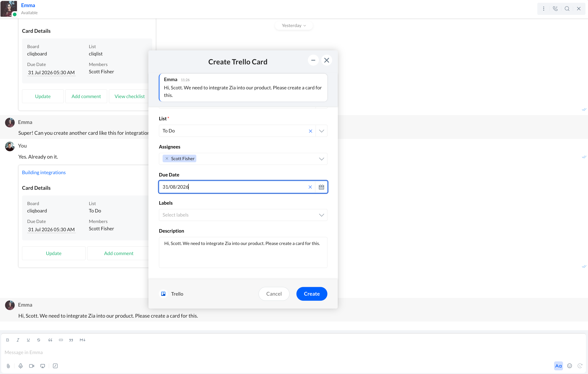Open Emma's contact name in header
Viewport: 588px width, 374px height.
28,5
